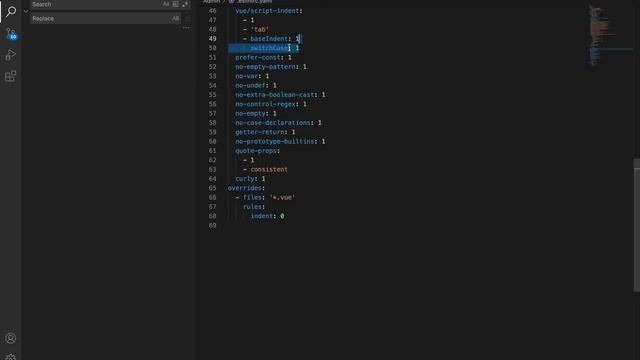Screen dimensions: 640x360
Task: Click the '*.vue' files value
Action: (282, 198)
